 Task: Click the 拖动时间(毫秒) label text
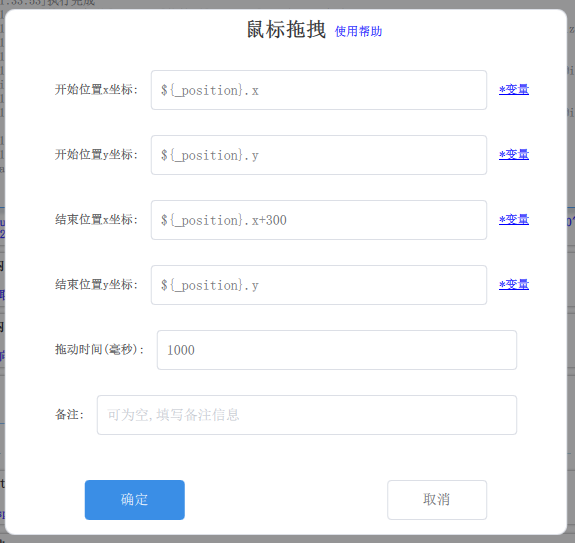tap(99, 349)
